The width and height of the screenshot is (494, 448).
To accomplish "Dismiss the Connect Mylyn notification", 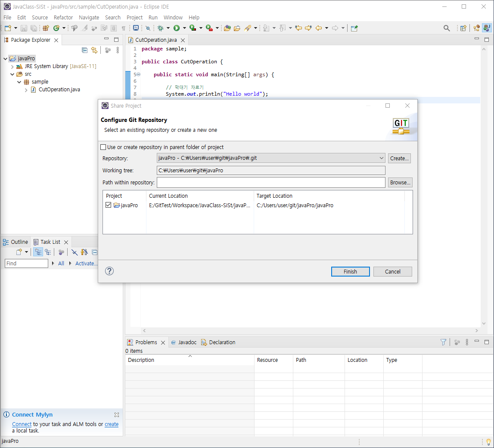I will tap(117, 414).
